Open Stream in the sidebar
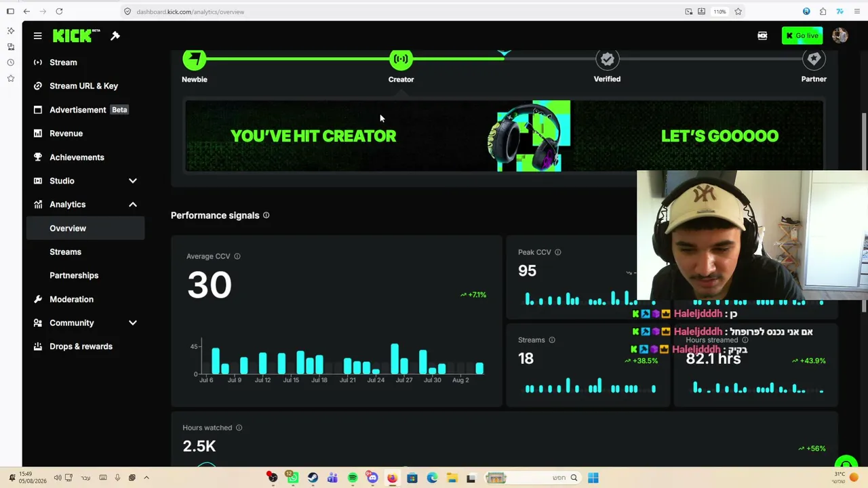 pos(63,62)
